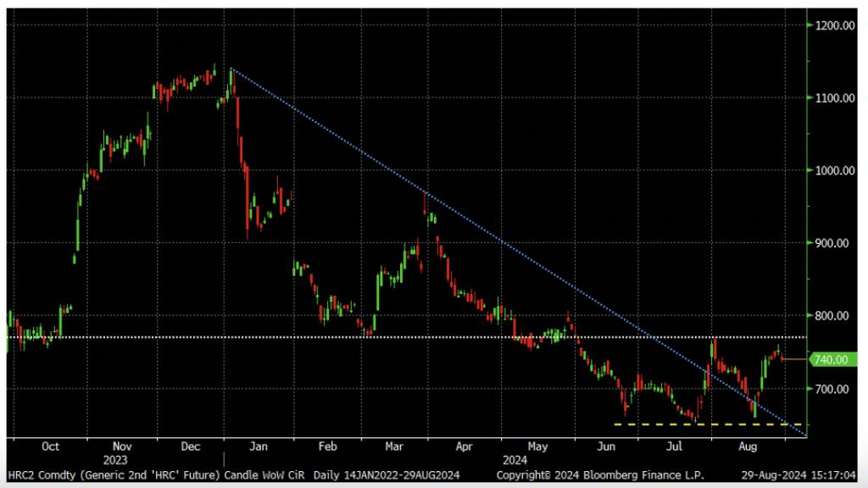Screen dimensions: 868x488
Task: Click the 1000.00 price axis label
Action: [x=834, y=170]
